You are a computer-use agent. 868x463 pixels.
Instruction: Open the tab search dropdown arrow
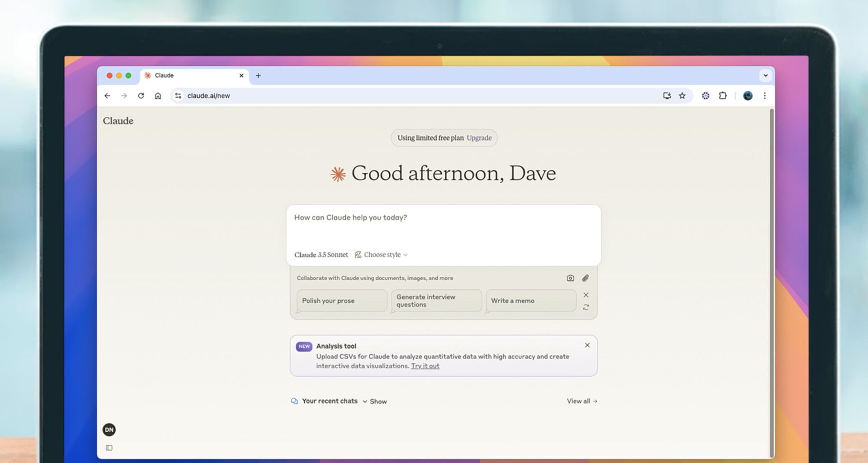coord(765,76)
